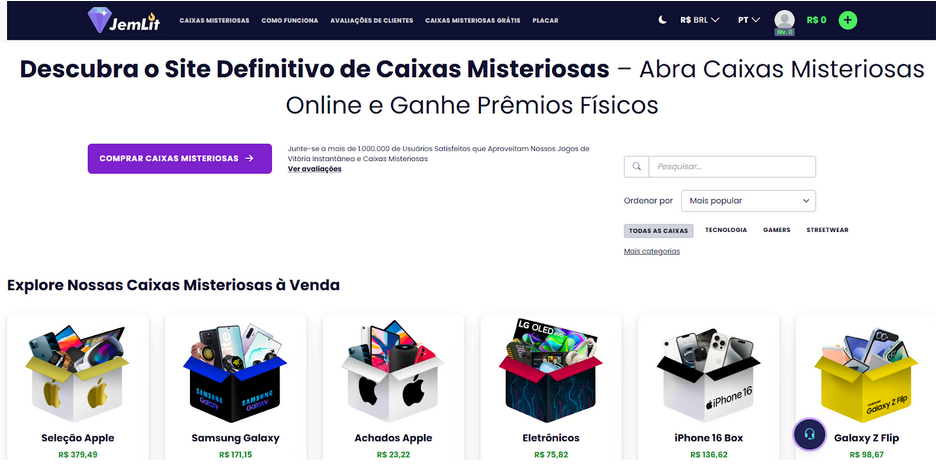Select the Gamers category filter

[x=777, y=230]
